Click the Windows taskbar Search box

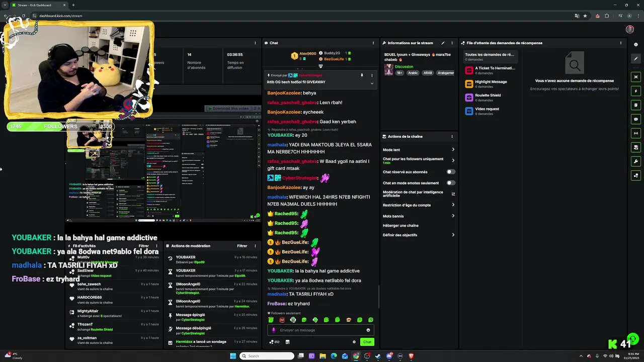coord(267,356)
